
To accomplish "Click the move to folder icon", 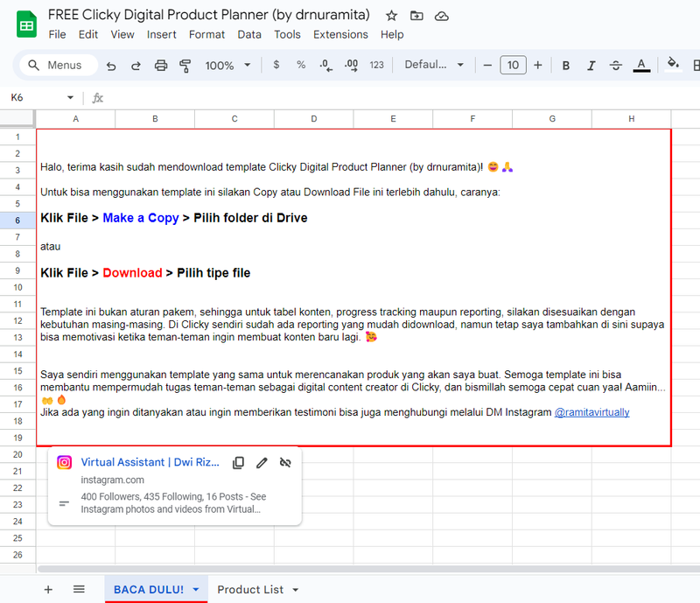I will point(416,16).
